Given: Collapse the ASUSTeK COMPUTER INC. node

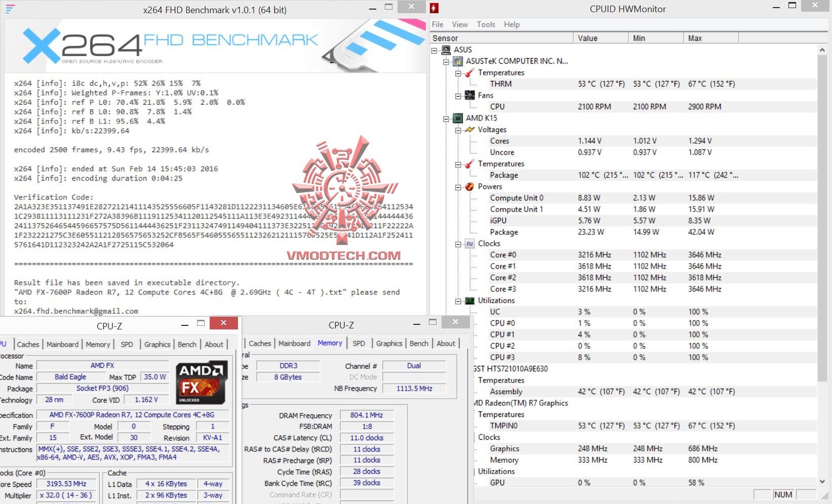Looking at the screenshot, I should coord(446,62).
